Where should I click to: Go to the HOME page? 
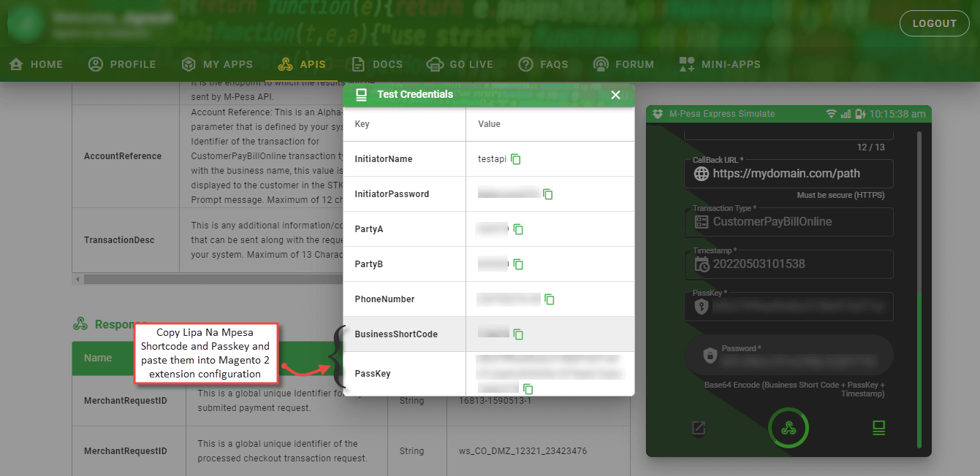(x=36, y=64)
